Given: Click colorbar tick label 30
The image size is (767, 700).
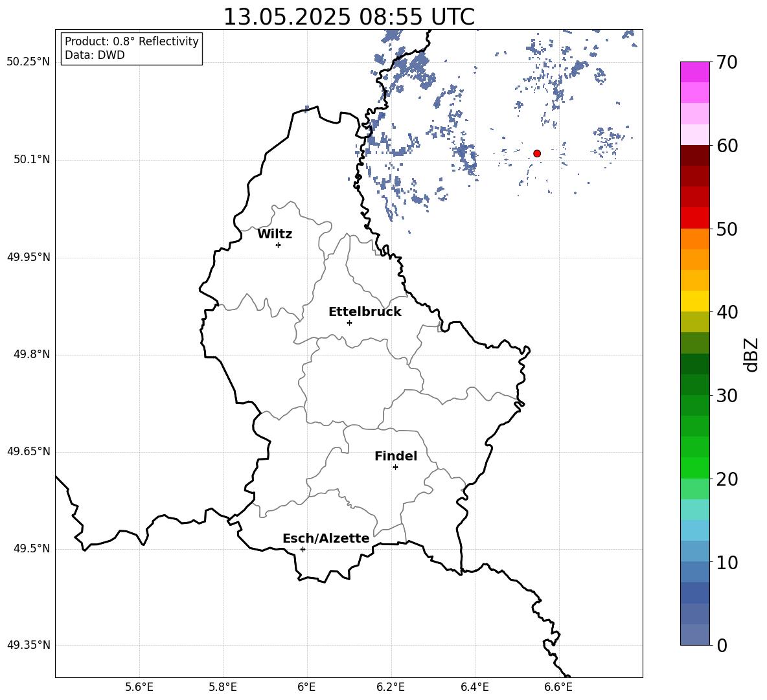Looking at the screenshot, I should click(727, 396).
